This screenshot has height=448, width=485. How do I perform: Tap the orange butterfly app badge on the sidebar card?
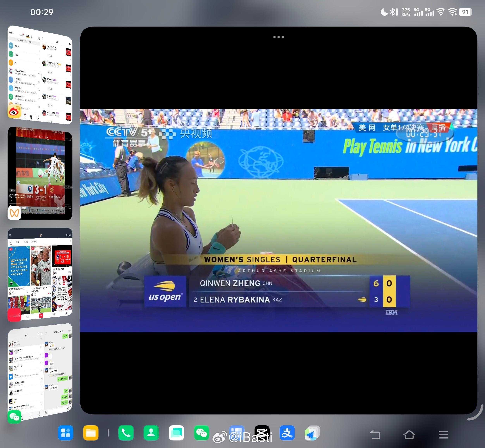15,213
